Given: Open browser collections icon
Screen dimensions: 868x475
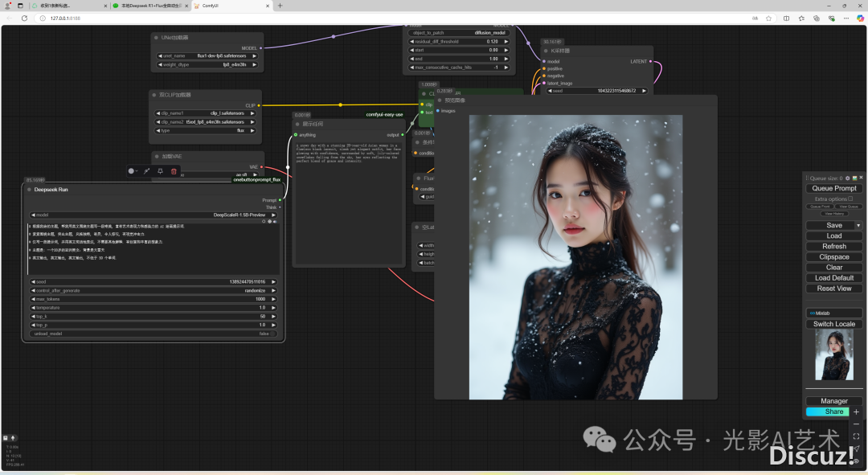Looking at the screenshot, I should 816,18.
